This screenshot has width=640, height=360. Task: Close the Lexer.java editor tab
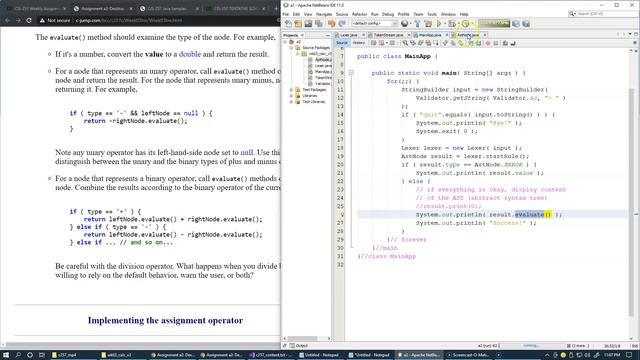pyautogui.click(x=363, y=35)
